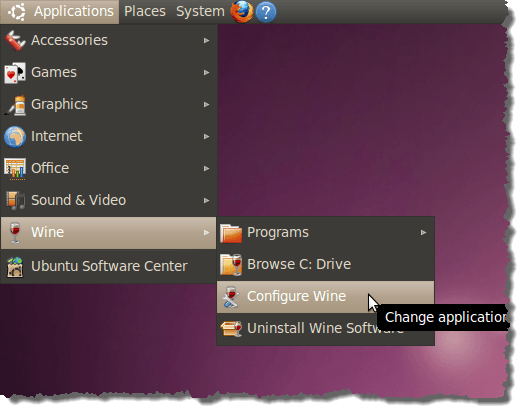Select the Office menu entry

(x=108, y=168)
